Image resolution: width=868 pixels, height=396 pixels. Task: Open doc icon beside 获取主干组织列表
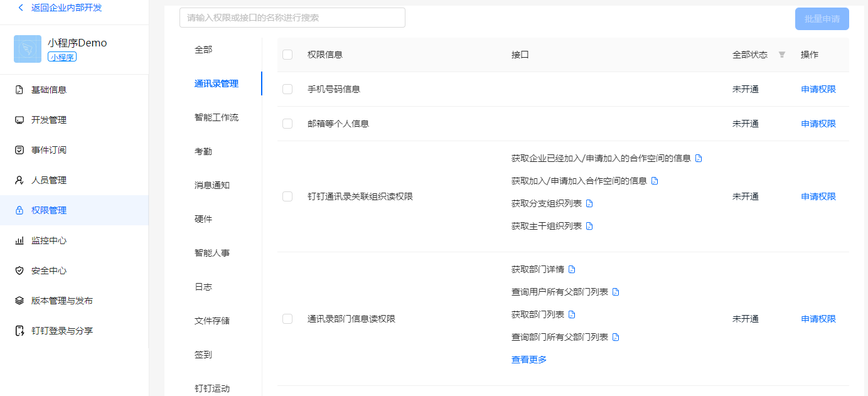pyautogui.click(x=589, y=226)
